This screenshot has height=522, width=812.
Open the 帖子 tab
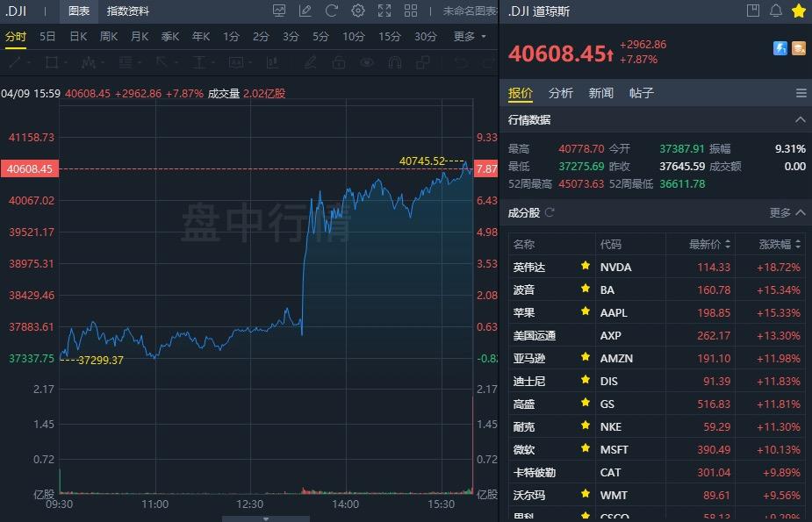pos(641,93)
